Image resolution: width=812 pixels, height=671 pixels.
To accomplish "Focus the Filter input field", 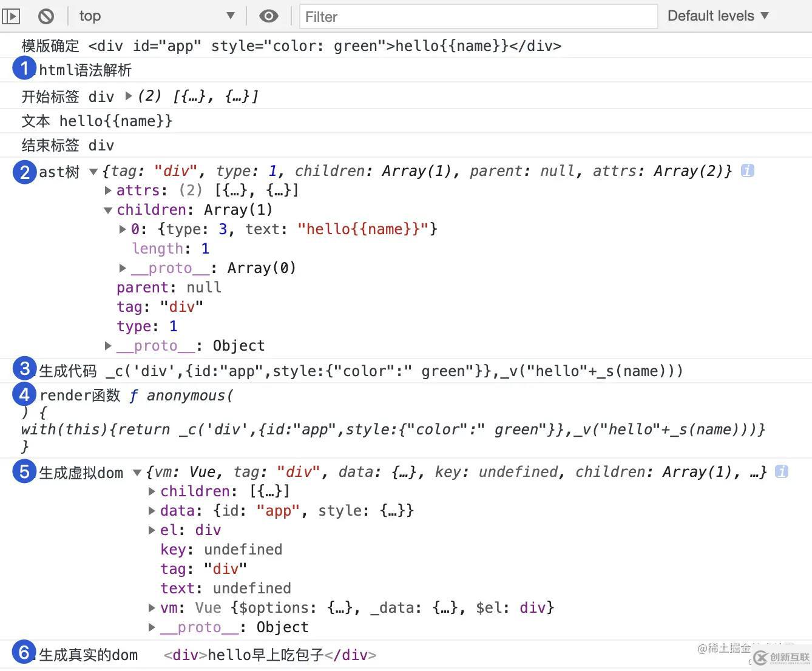I will [478, 16].
